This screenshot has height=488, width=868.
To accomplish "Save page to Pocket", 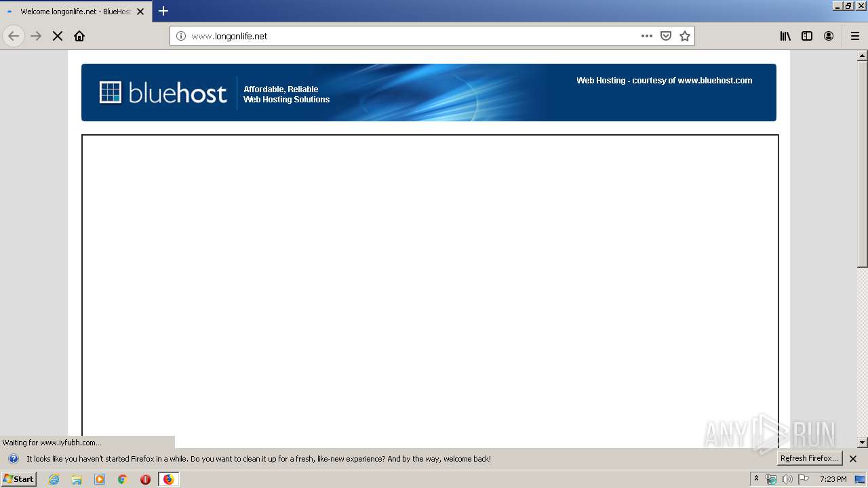I will (x=666, y=36).
